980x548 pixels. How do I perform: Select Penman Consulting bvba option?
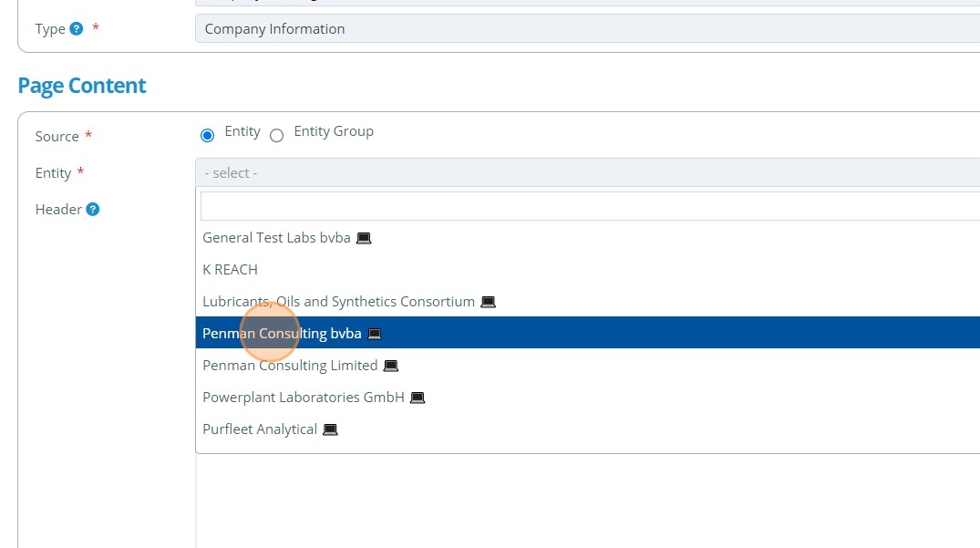coord(587,334)
